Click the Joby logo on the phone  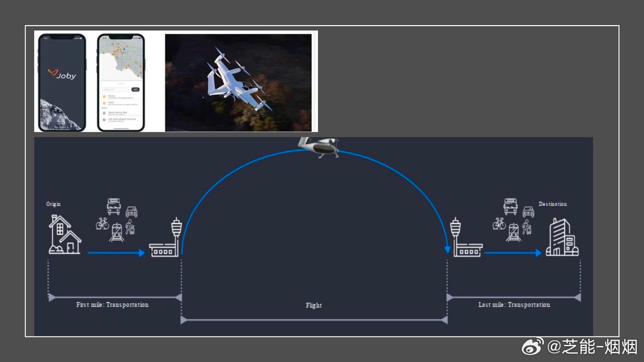(x=62, y=75)
